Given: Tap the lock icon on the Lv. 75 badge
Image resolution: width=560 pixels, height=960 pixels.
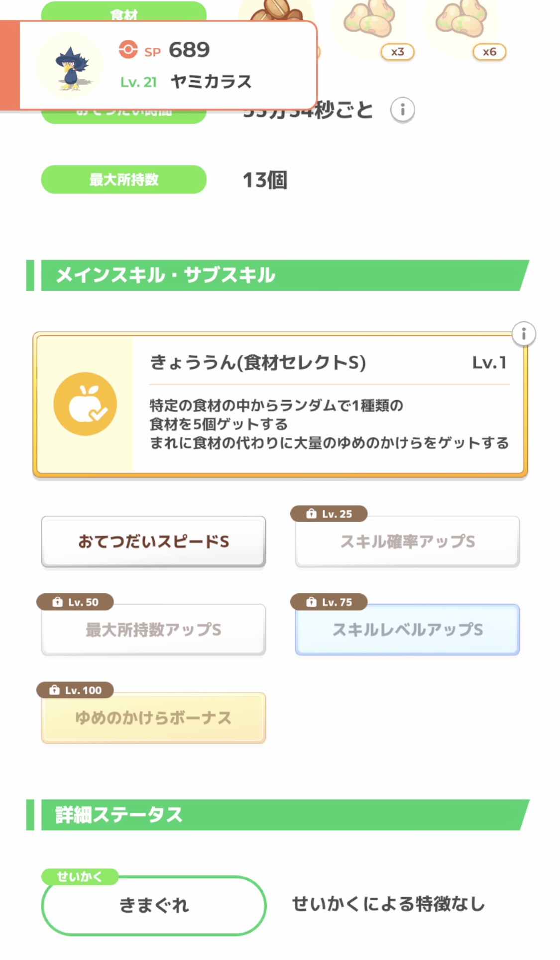Looking at the screenshot, I should pyautogui.click(x=312, y=602).
